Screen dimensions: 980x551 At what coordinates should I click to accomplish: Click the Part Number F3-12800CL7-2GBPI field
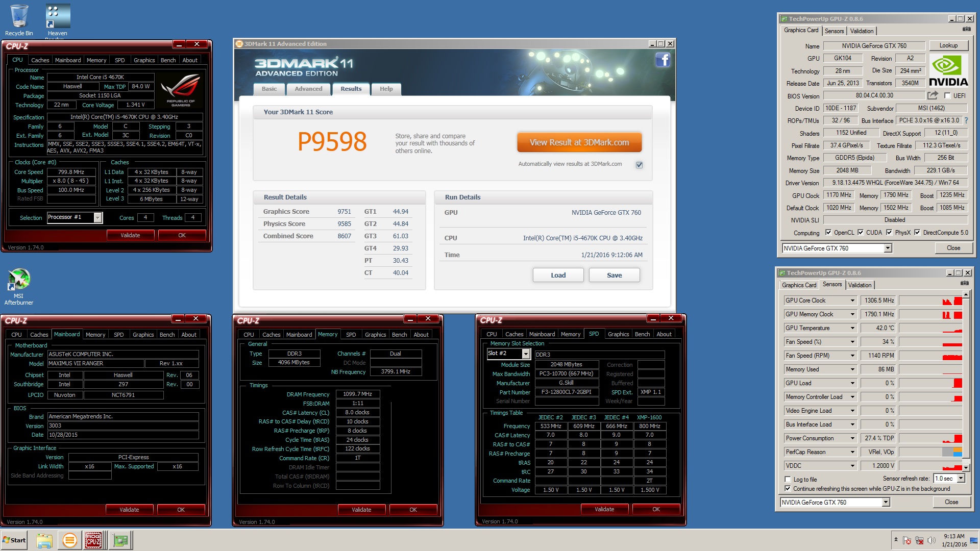(567, 392)
